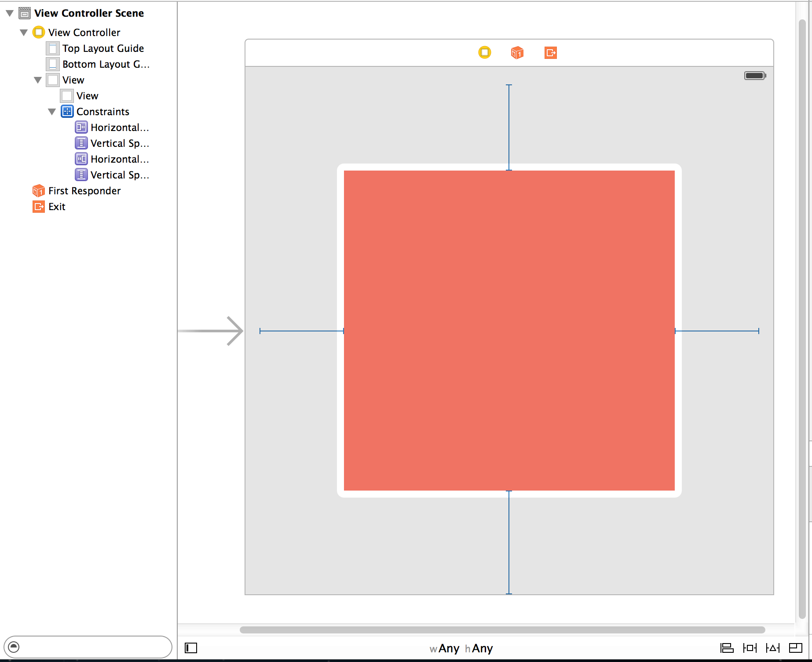Screen dimensions: 812x662
Task: Select Top Layout Guide in the outline
Action: tap(102, 48)
